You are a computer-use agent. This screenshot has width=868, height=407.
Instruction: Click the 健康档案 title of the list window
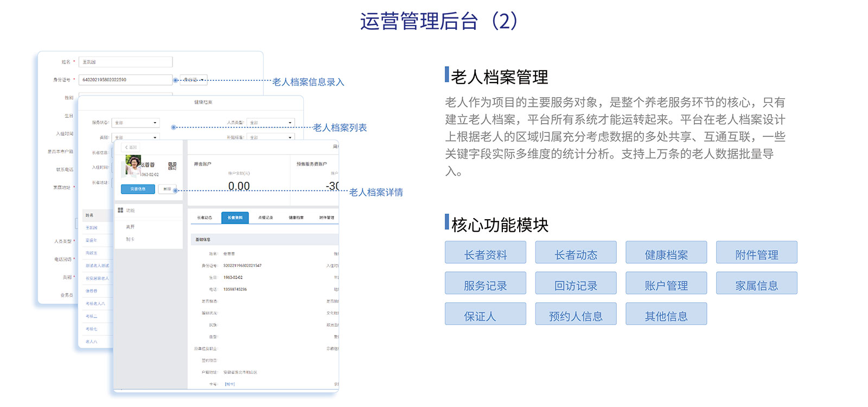(203, 102)
